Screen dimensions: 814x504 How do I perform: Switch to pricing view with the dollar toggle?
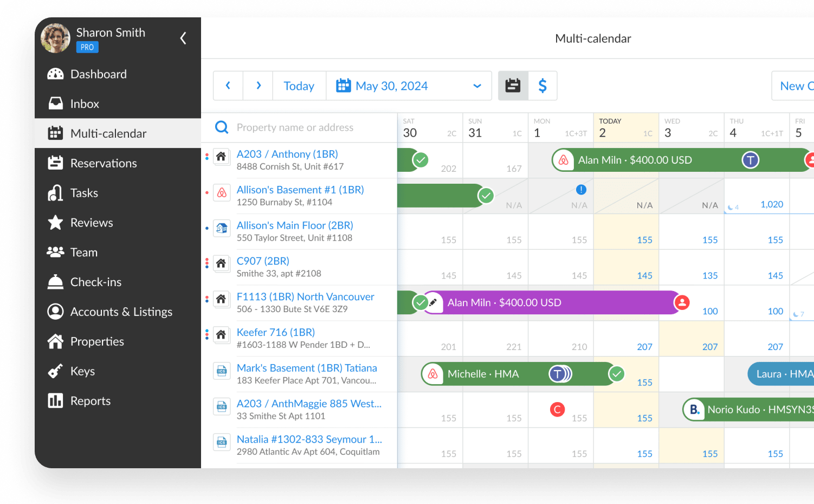pyautogui.click(x=542, y=85)
